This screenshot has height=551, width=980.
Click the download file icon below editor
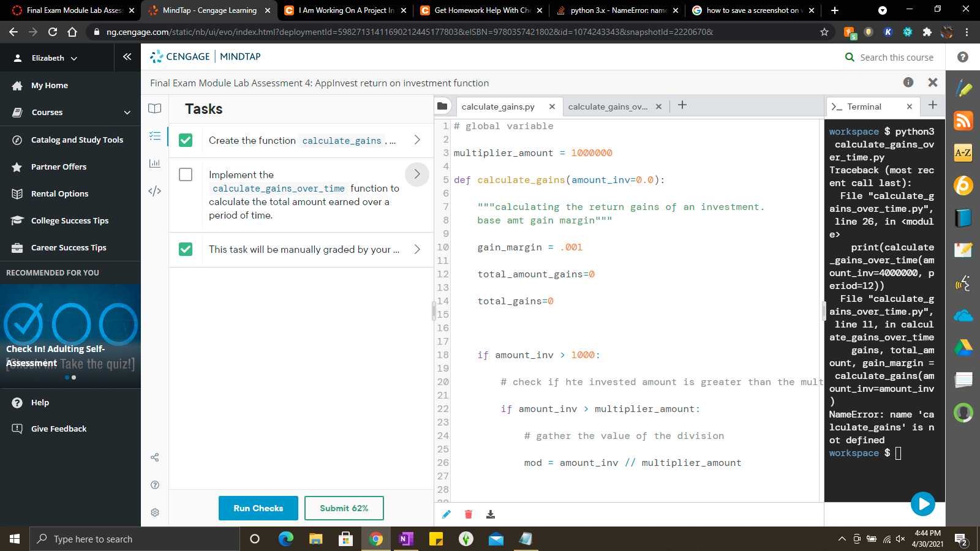pos(491,514)
